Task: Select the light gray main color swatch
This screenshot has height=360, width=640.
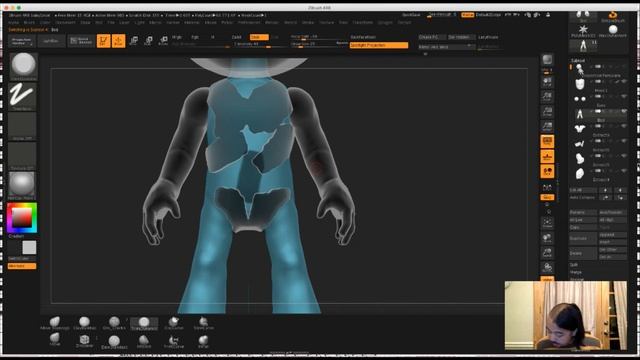Action: pos(29,247)
